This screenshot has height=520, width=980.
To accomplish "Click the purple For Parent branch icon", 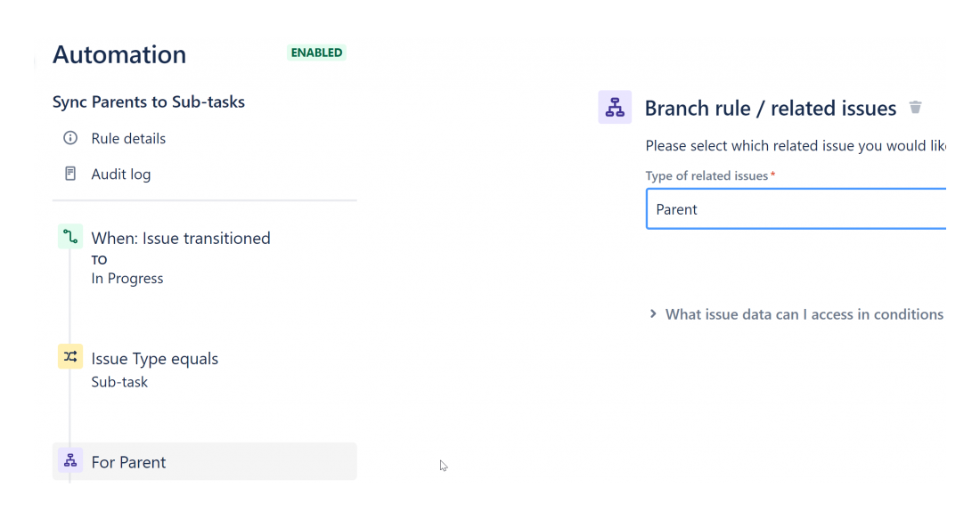I will (70, 461).
